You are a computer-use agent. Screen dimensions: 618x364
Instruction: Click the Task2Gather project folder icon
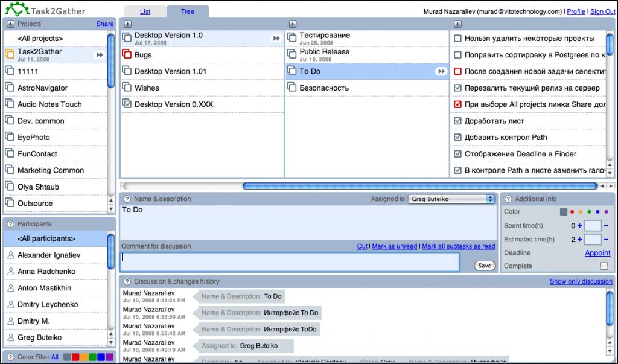(10, 54)
